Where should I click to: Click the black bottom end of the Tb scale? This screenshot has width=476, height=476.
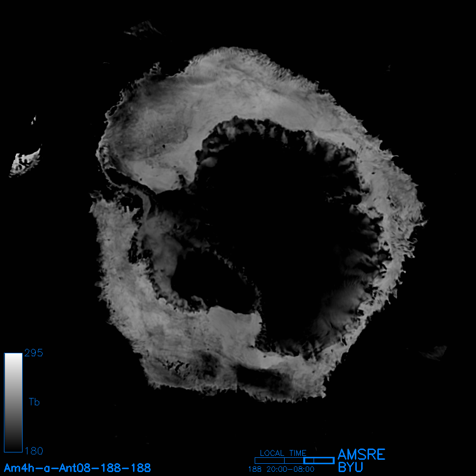[13, 448]
